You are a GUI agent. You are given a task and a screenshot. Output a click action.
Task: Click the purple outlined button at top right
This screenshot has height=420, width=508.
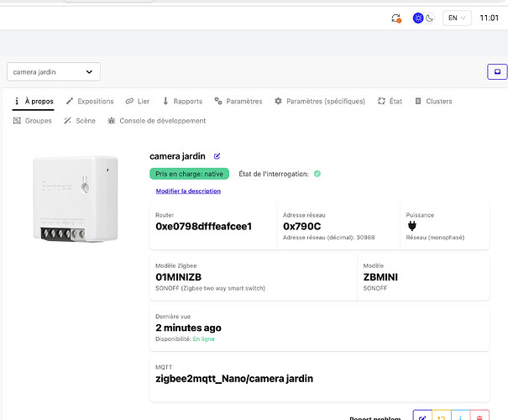[497, 71]
